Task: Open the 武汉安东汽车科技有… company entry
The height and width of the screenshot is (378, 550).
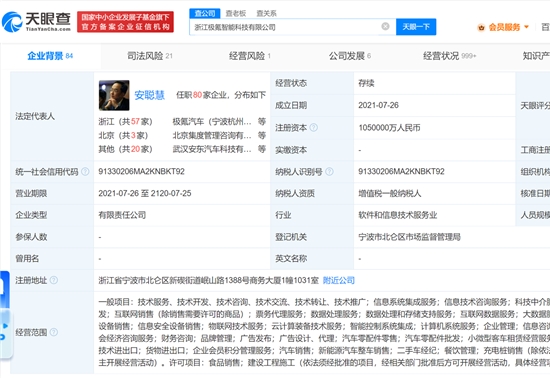Action: tap(212, 149)
